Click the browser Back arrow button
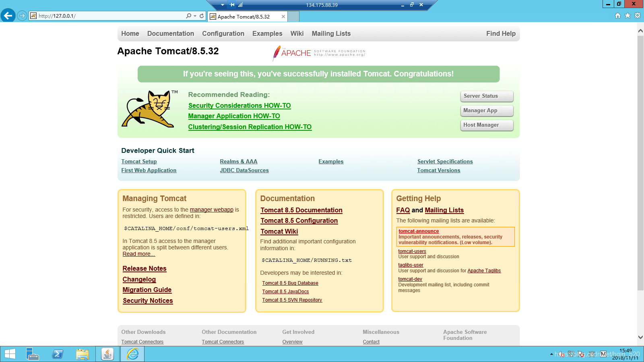Viewport: 644px width, 362px height. 8,16
